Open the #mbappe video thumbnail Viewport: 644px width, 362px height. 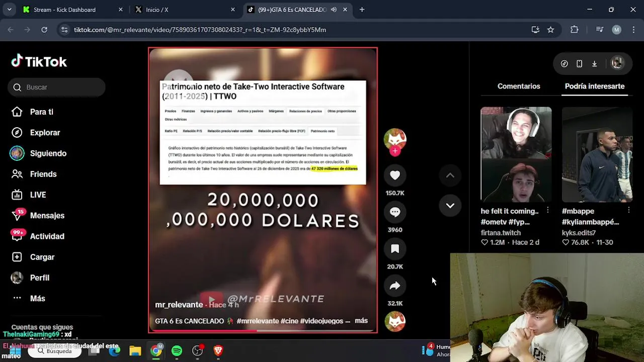[x=597, y=154]
